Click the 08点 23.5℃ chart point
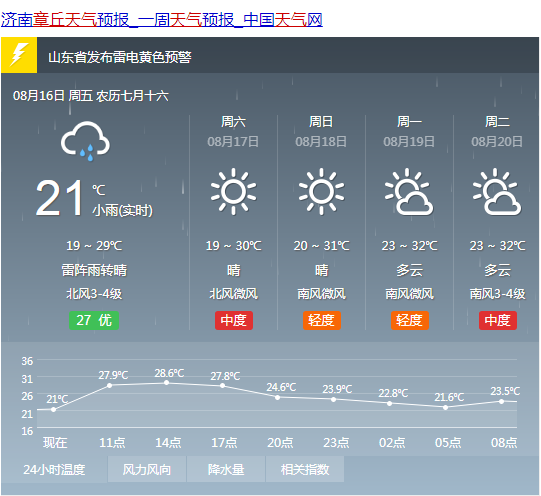 coord(502,401)
